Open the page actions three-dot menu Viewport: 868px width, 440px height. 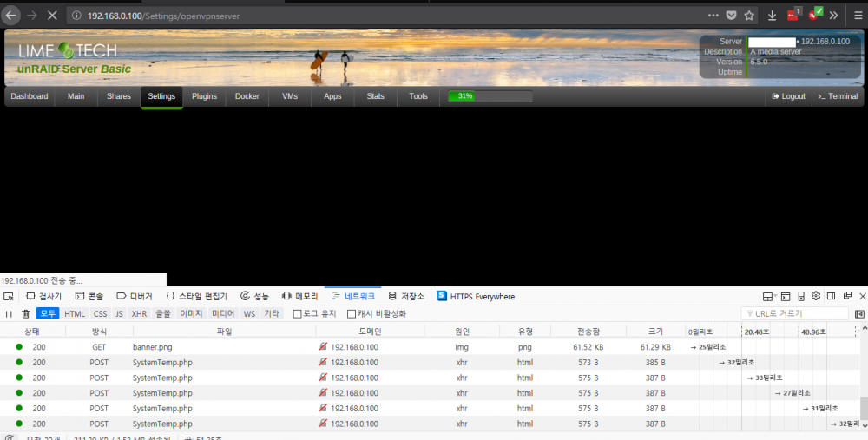(x=713, y=16)
